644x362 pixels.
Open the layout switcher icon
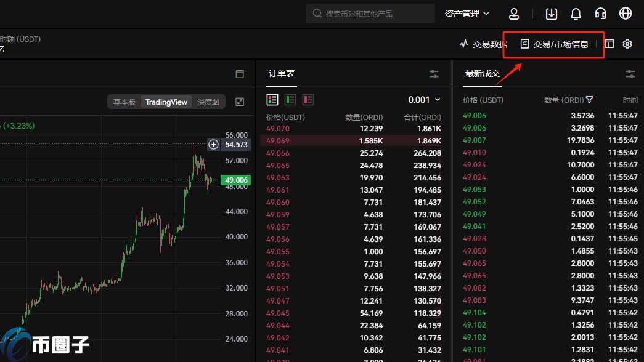[609, 44]
